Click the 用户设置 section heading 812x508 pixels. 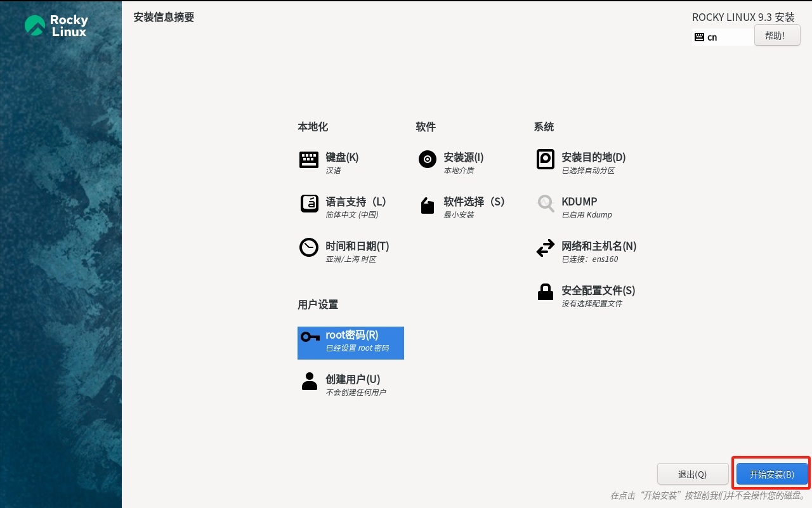point(318,304)
